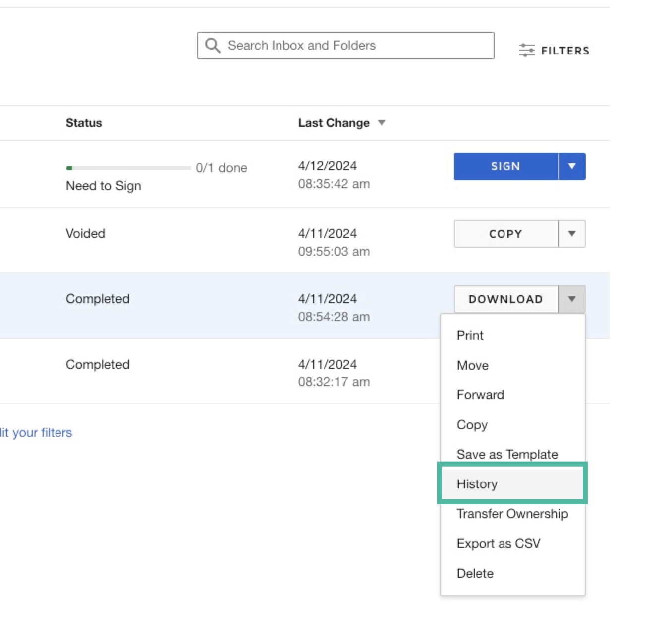The width and height of the screenshot is (672, 643).
Task: Collapse the DOWNLOAD dropdown arrow
Action: coord(572,299)
